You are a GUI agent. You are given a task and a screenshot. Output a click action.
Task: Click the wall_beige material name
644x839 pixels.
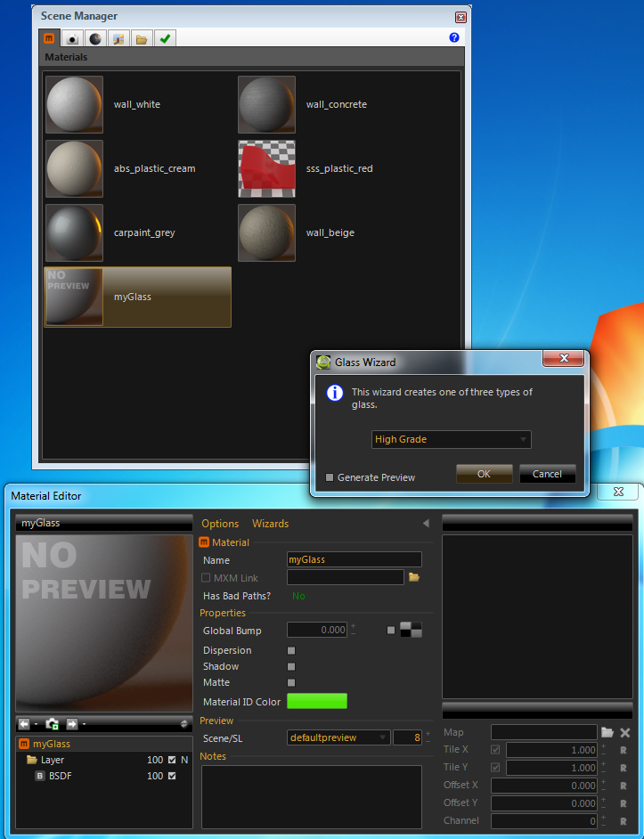[x=330, y=232]
